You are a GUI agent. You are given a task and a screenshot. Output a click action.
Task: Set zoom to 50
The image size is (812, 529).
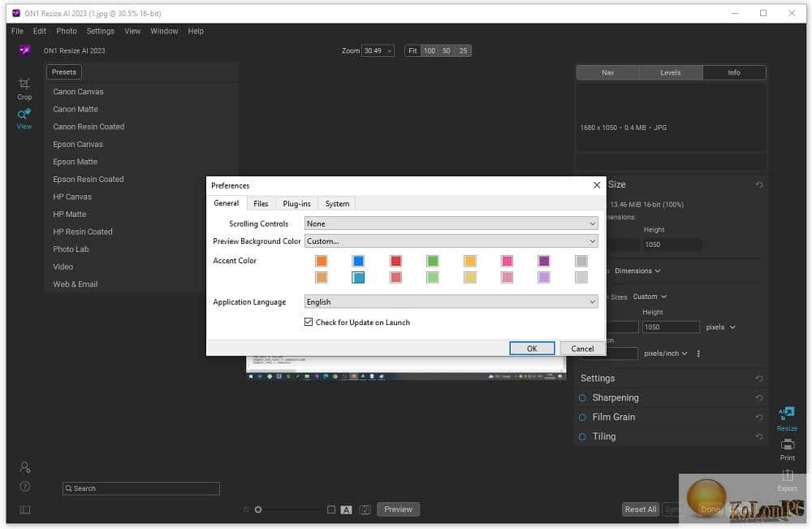coord(447,50)
